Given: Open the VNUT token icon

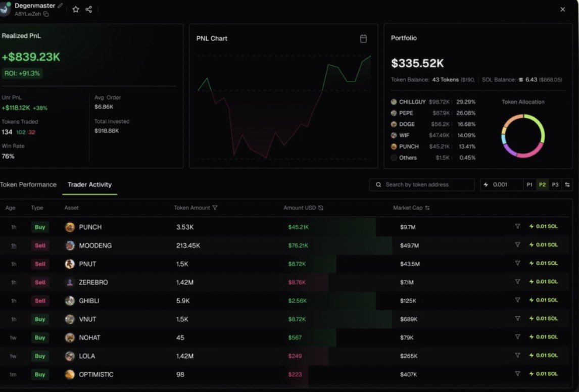Looking at the screenshot, I should [70, 319].
